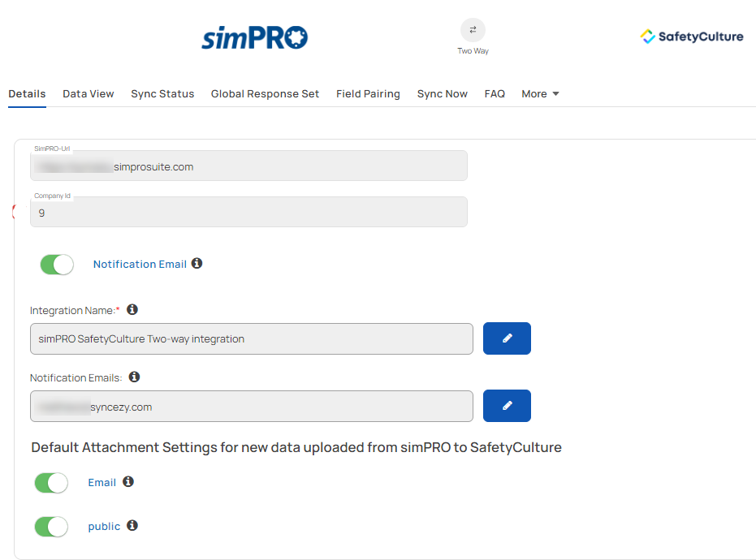This screenshot has height=560, width=756.
Task: Click the SafetyCulture logo
Action: click(x=691, y=37)
